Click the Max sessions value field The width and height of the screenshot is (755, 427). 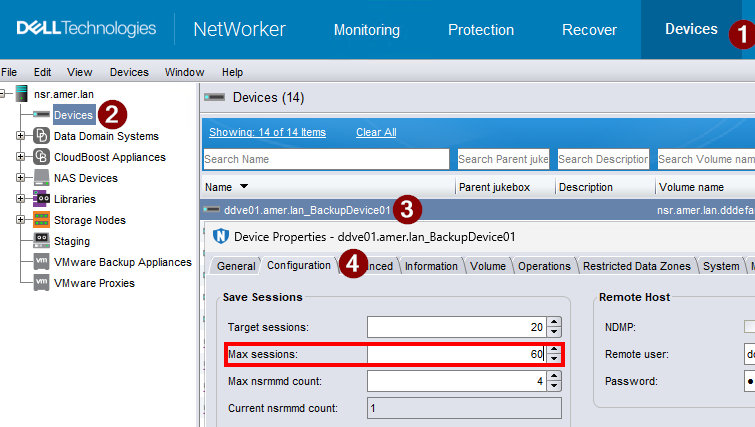point(456,354)
